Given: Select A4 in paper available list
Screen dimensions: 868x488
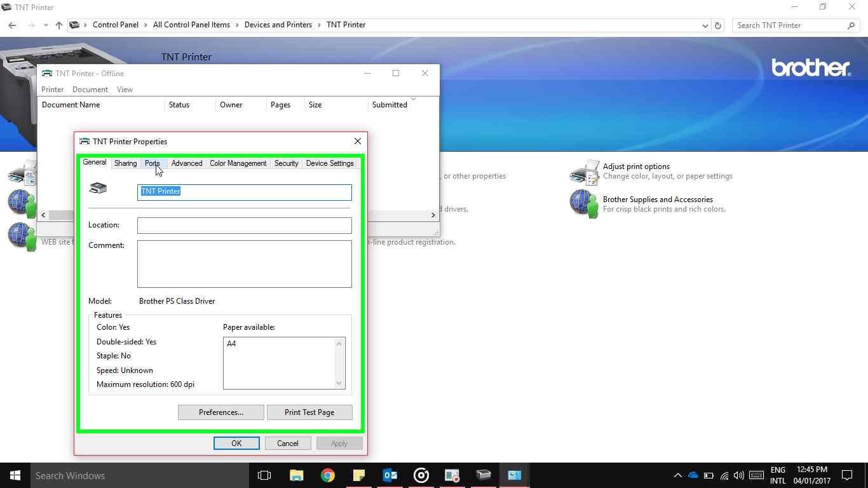Looking at the screenshot, I should coord(231,344).
